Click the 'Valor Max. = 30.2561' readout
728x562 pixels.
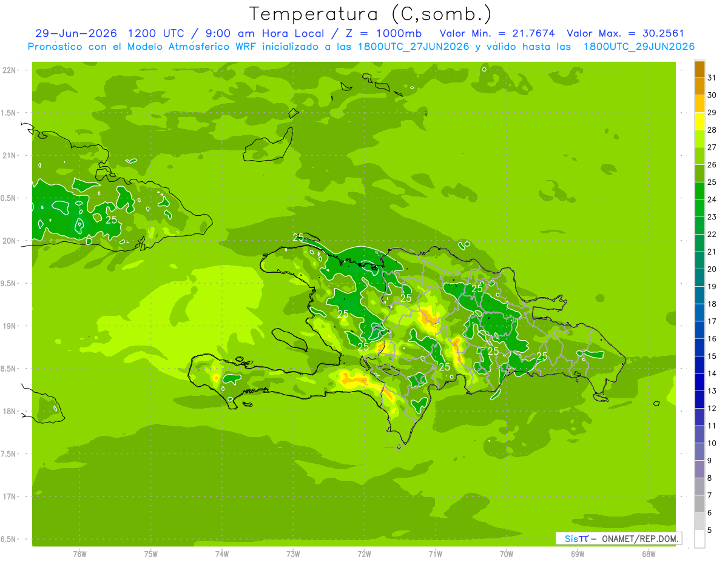[x=625, y=34]
